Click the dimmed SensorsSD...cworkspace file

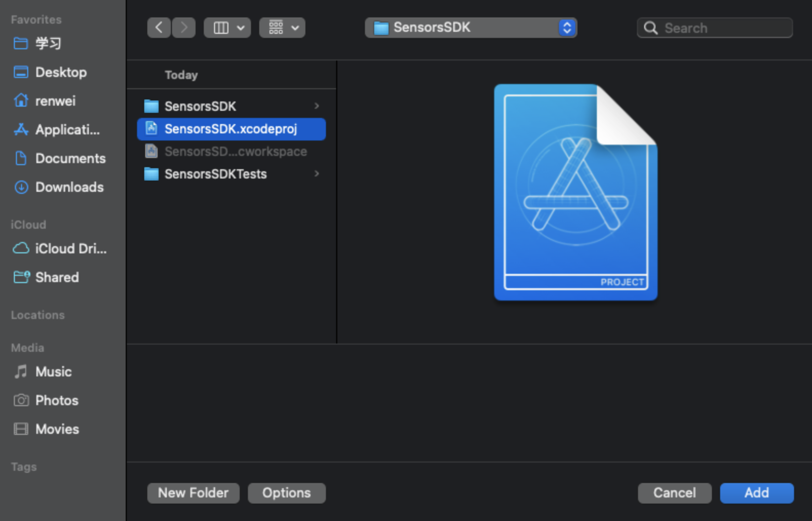tap(231, 151)
